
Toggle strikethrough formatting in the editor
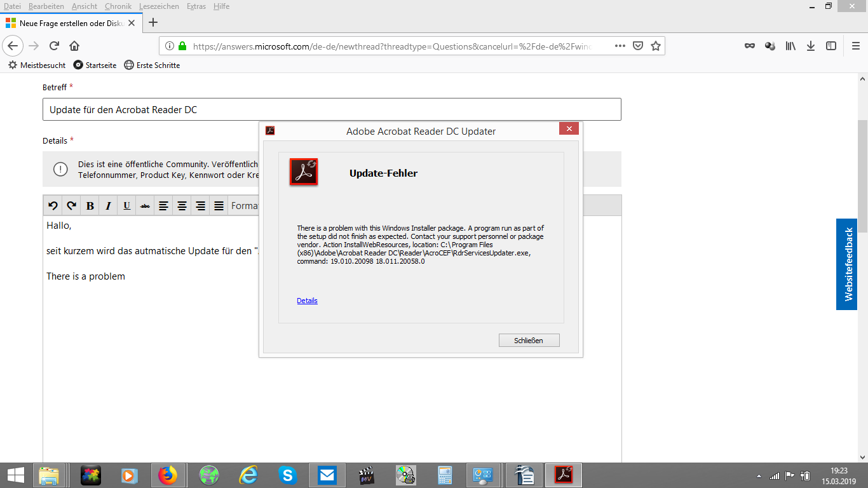146,205
